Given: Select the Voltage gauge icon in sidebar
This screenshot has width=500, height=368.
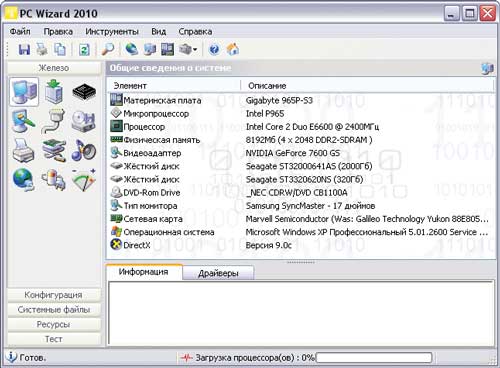Looking at the screenshot, I should tap(84, 180).
